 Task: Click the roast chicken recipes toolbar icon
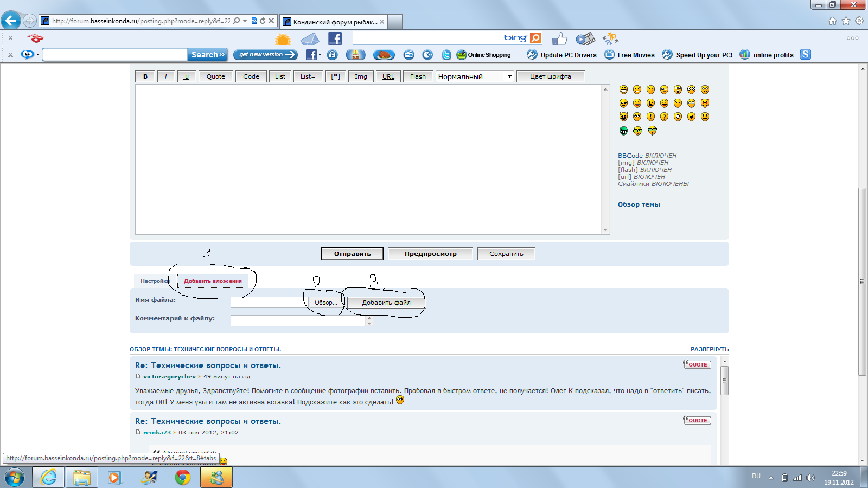coord(384,55)
